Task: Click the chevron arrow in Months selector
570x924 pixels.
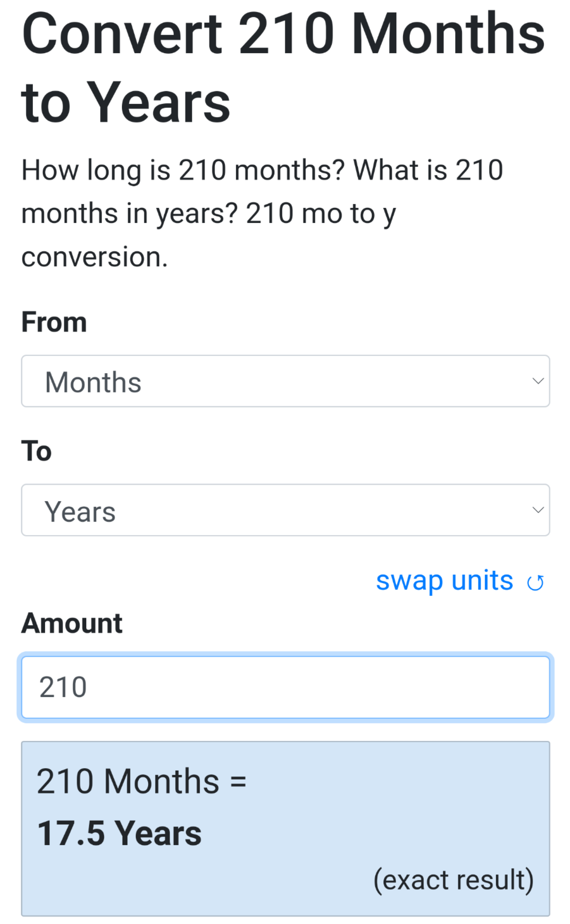Action: click(x=538, y=381)
